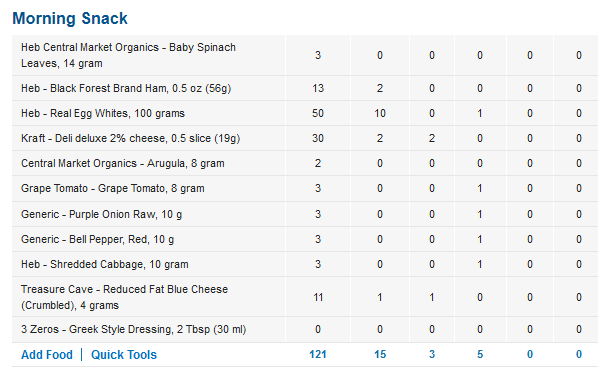Click the Kraft cheese calories value 30

pos(318,138)
